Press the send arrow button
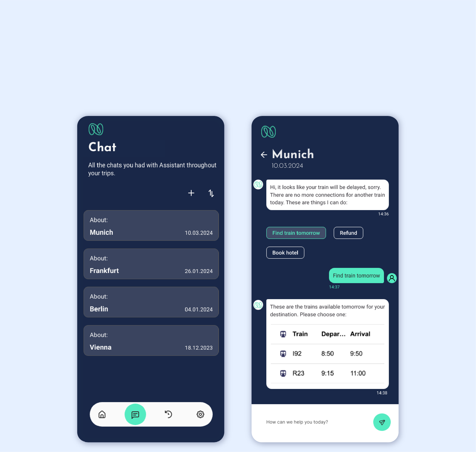 click(x=382, y=422)
